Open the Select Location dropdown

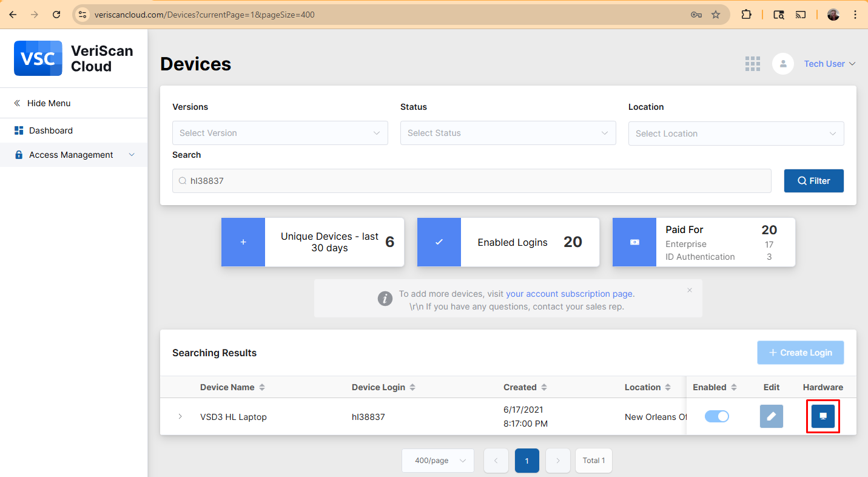[736, 134]
